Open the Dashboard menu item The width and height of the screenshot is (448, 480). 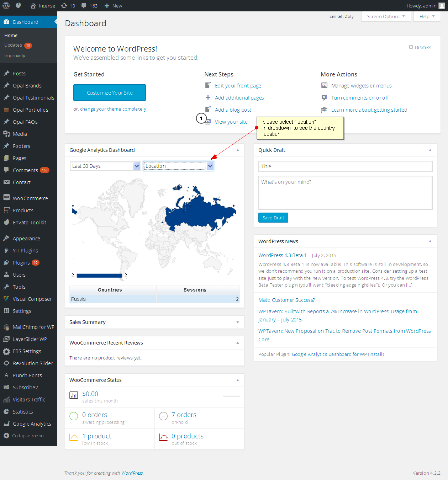[x=28, y=22]
